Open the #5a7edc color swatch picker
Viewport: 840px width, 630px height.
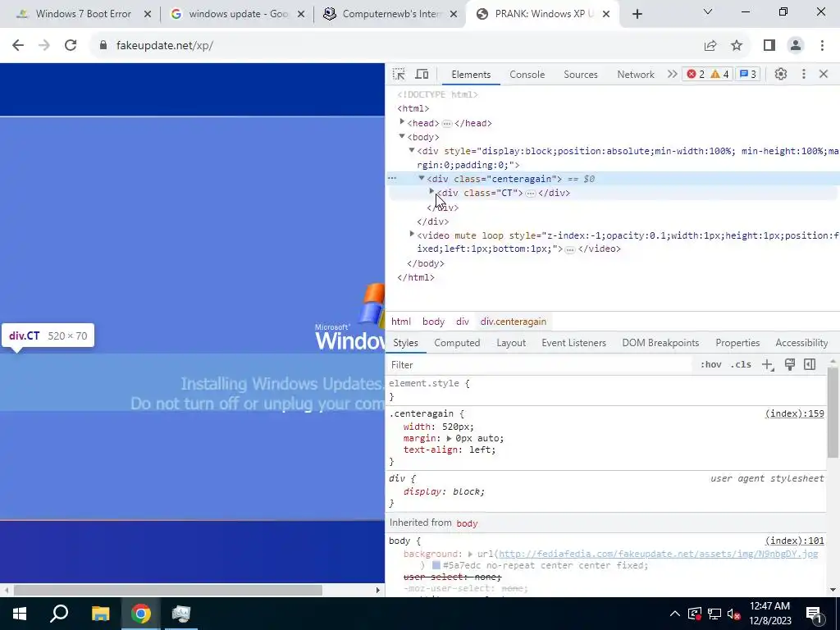pyautogui.click(x=436, y=565)
